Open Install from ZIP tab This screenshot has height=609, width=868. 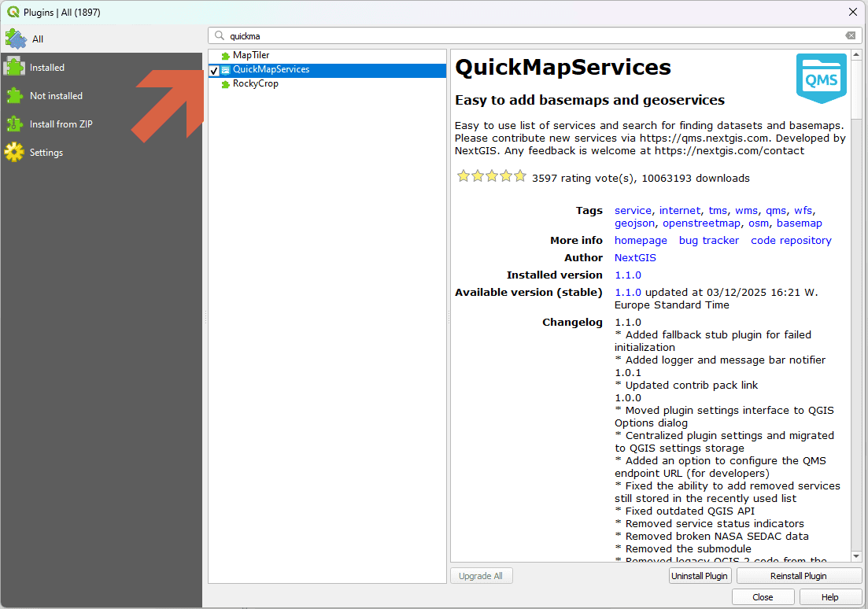102,124
